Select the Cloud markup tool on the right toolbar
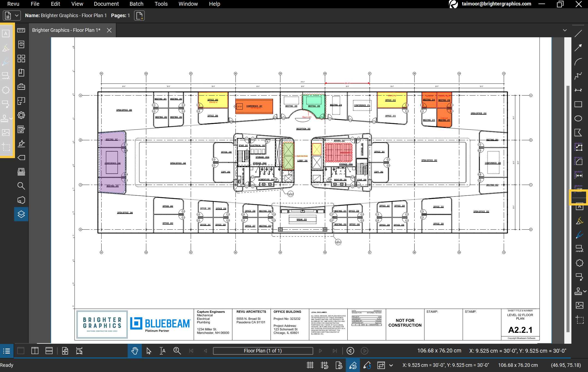The height and width of the screenshot is (372, 588). [x=579, y=263]
